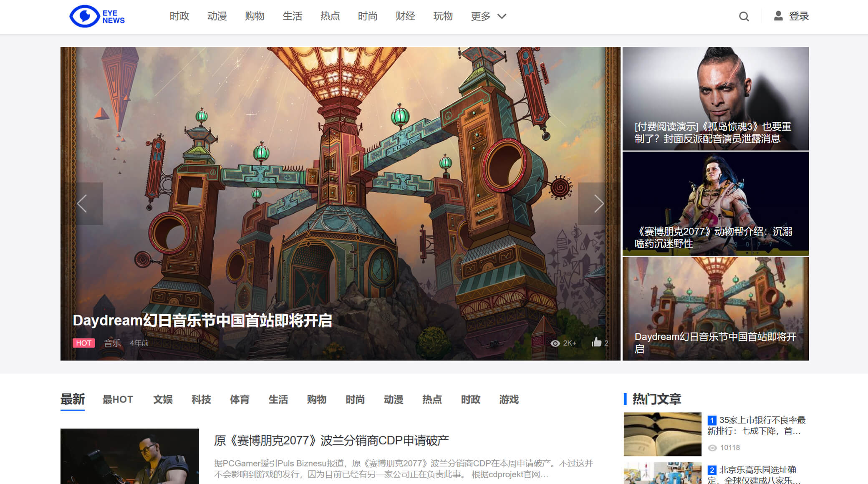868x484 pixels.
Task: Click the HOT badge on banner
Action: click(83, 343)
